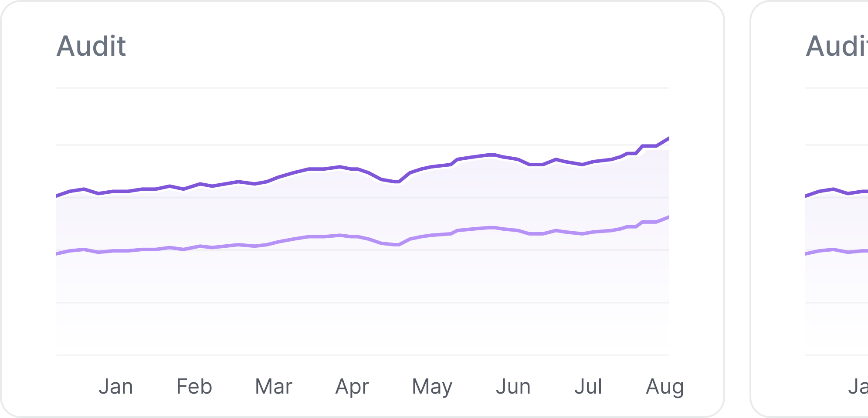Viewport: 868px width, 418px height.
Task: Select the Jan label on the chart axis
Action: pos(115,387)
